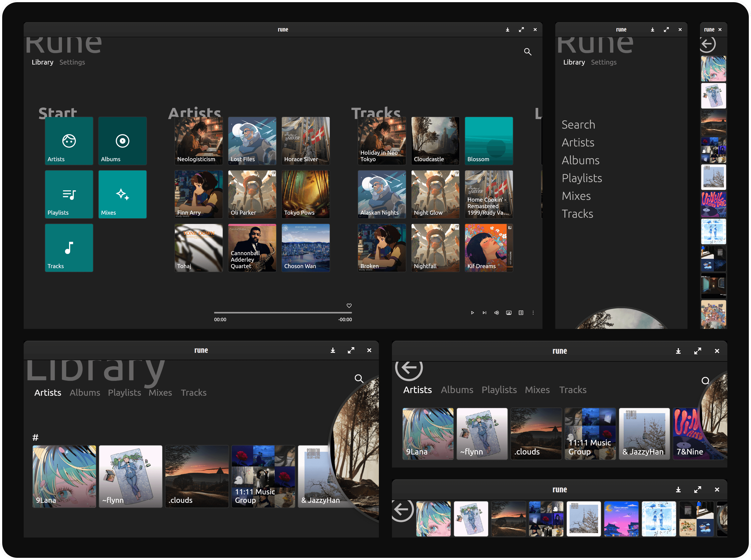751x560 pixels.
Task: Play the Blossom track
Action: (489, 141)
